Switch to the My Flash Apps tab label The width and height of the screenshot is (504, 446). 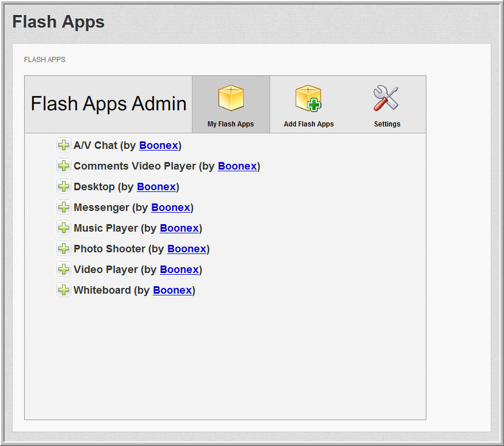click(230, 124)
